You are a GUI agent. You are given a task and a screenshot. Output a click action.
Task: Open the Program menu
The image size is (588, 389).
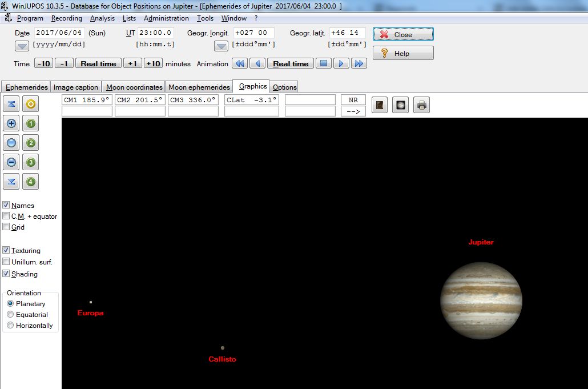(30, 18)
